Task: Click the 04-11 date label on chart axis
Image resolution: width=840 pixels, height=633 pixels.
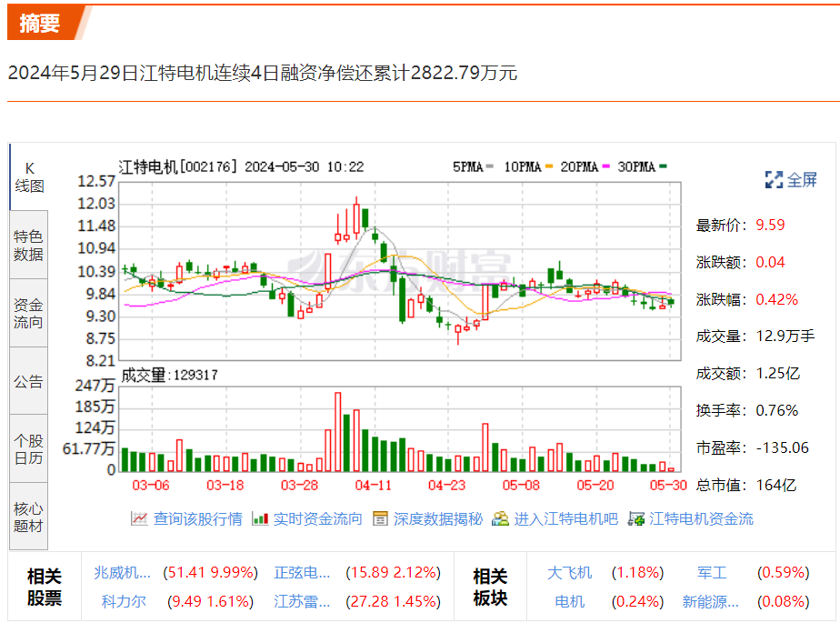Action: (374, 486)
